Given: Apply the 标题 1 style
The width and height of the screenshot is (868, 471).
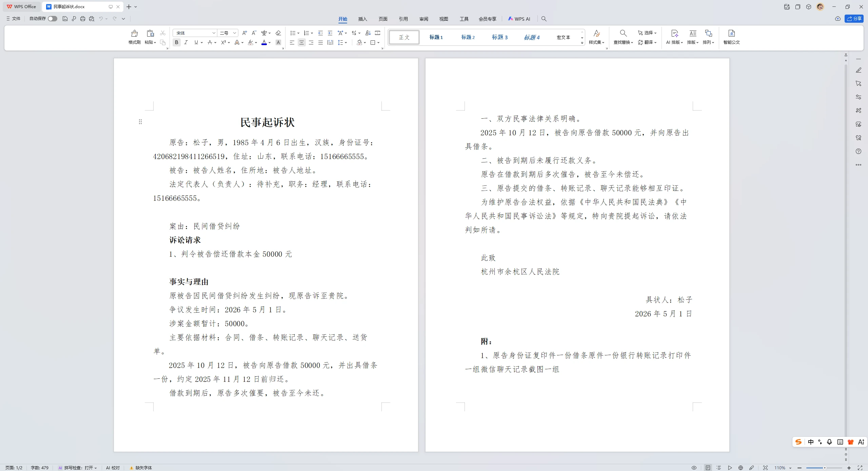Looking at the screenshot, I should pos(436,37).
